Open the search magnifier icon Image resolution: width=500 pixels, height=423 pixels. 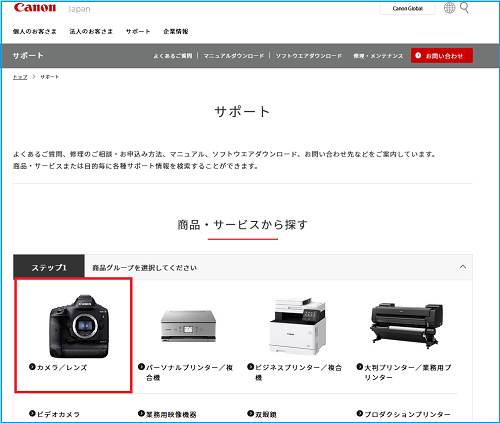tap(464, 7)
